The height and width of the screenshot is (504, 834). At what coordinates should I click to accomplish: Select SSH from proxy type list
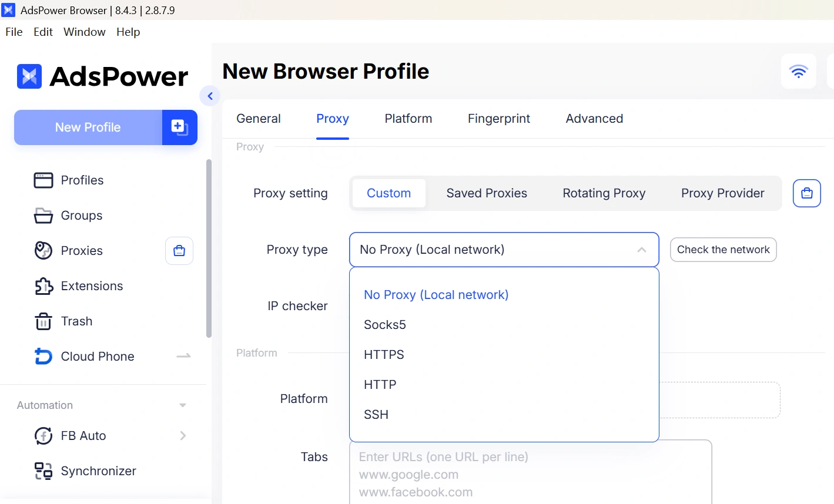(504, 415)
